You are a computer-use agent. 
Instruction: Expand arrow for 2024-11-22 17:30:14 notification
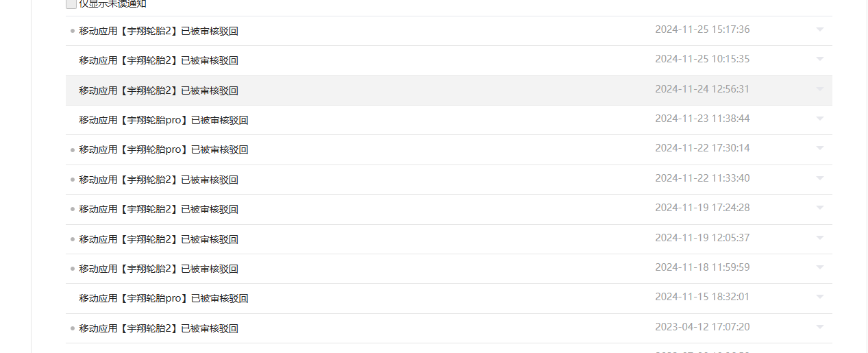(820, 148)
